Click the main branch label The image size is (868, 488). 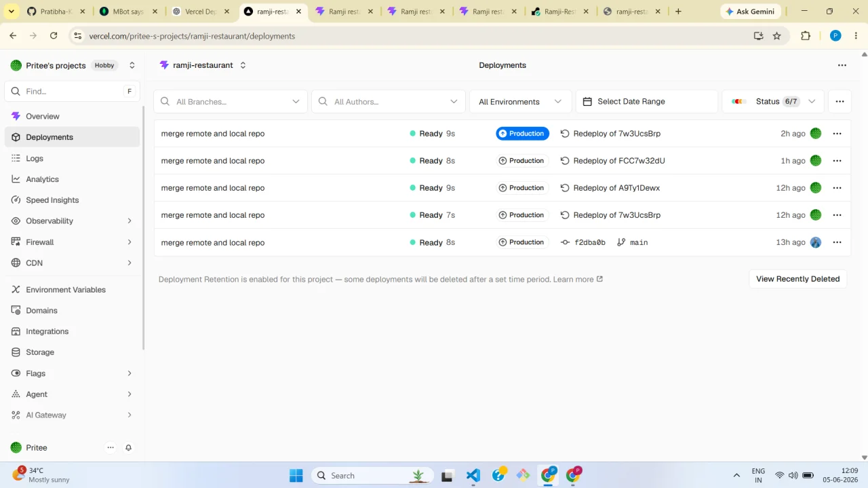[639, 242]
